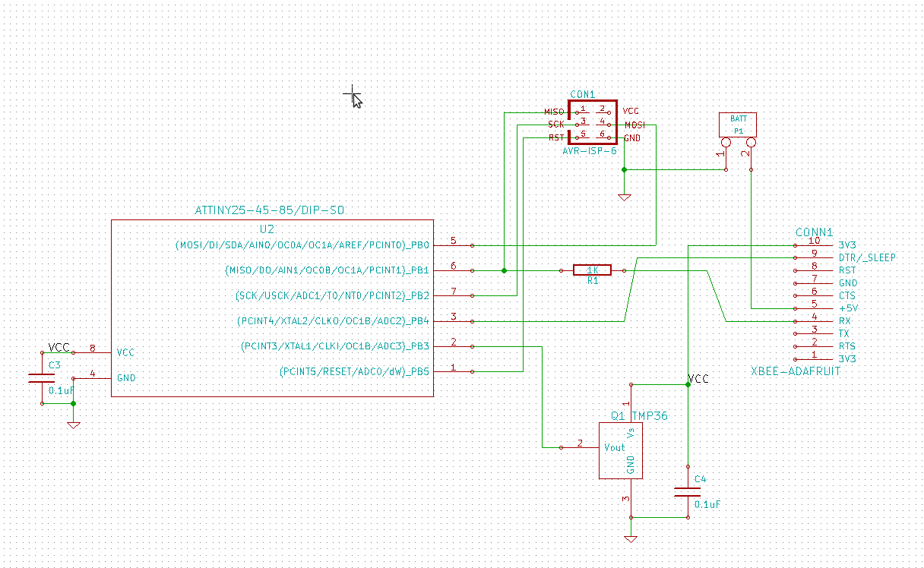Select the PB0 pin 5 on ATtiny
Screen dimensions: 924x568
point(454,245)
